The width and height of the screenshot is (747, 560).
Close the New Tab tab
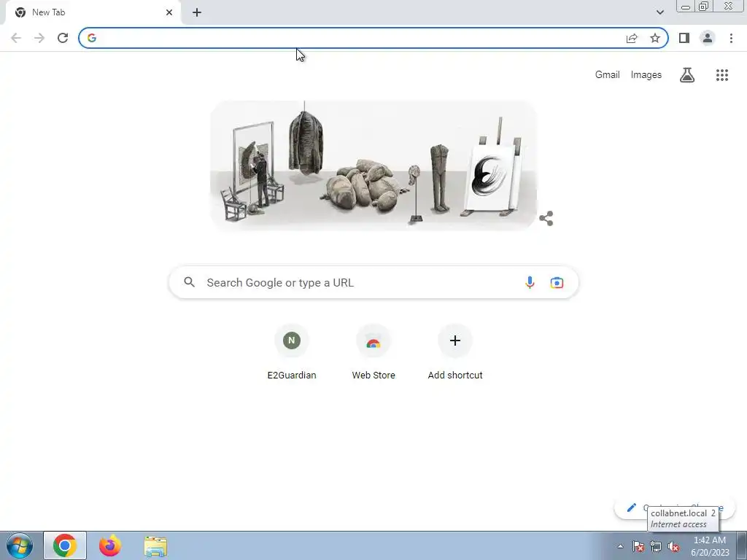click(169, 12)
